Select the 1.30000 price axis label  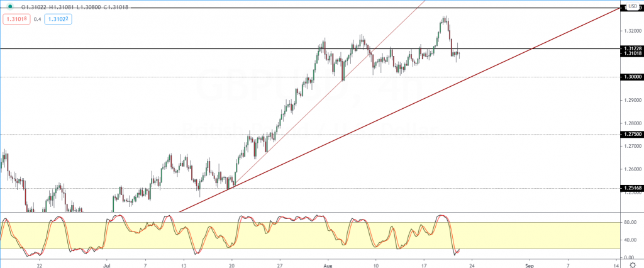[633, 77]
